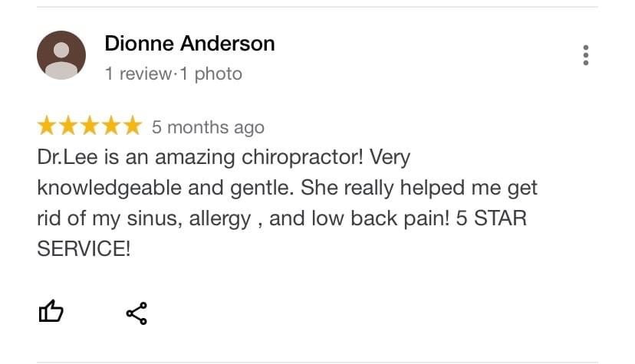Click the second yellow rating star
The image size is (635, 364).
point(68,126)
